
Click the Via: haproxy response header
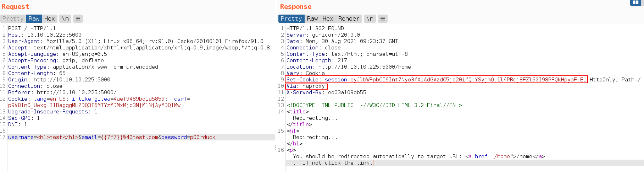(x=306, y=86)
